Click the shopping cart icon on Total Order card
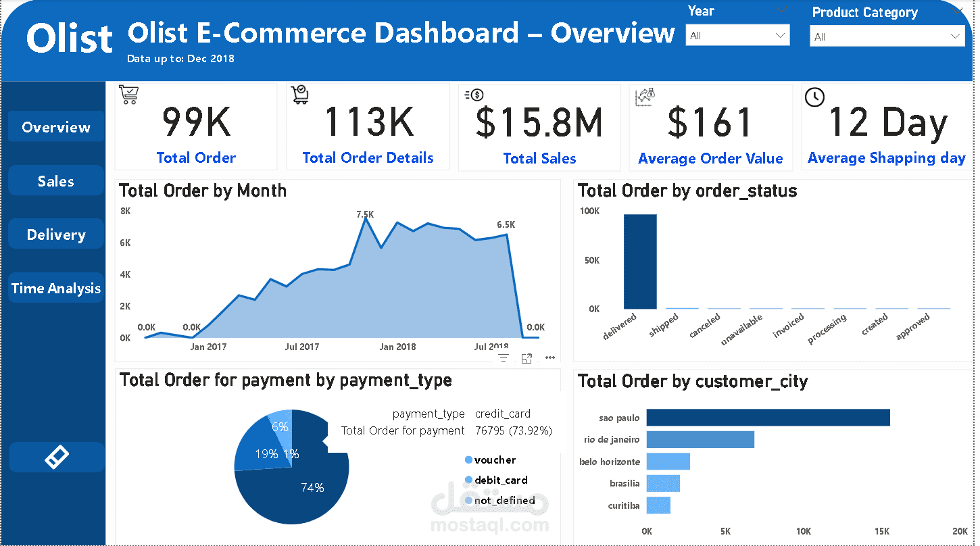The width and height of the screenshot is (980, 546). (128, 95)
